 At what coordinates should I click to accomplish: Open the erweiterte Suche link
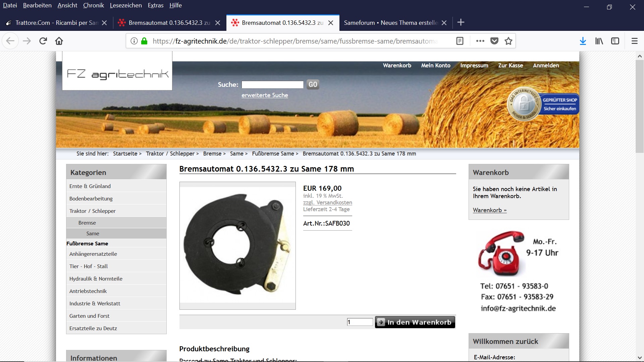[x=265, y=95]
